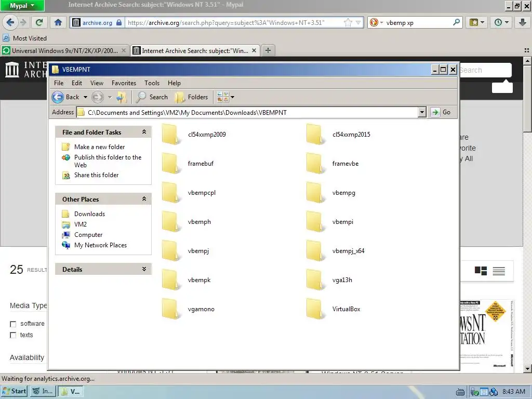
Task: Open the File menu
Action: coord(59,83)
